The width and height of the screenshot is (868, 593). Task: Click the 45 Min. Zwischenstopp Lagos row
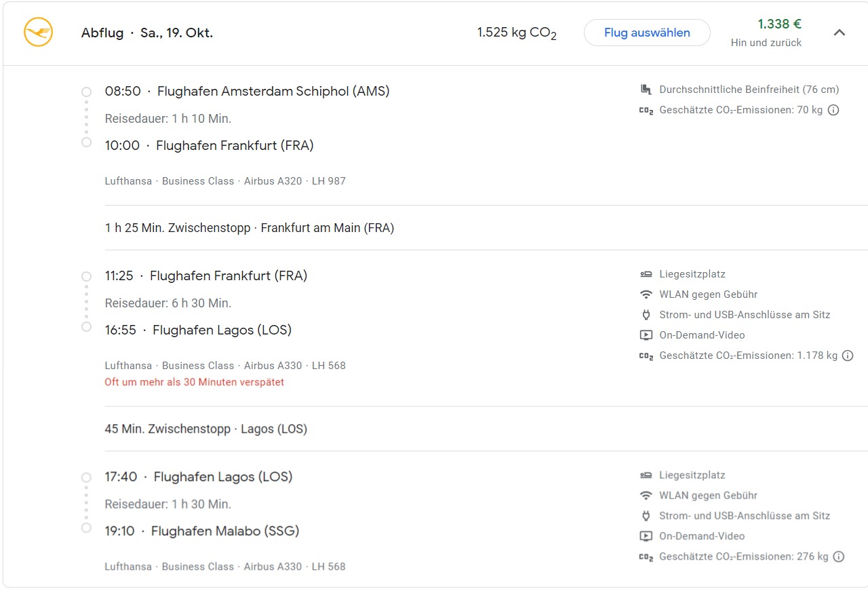205,429
